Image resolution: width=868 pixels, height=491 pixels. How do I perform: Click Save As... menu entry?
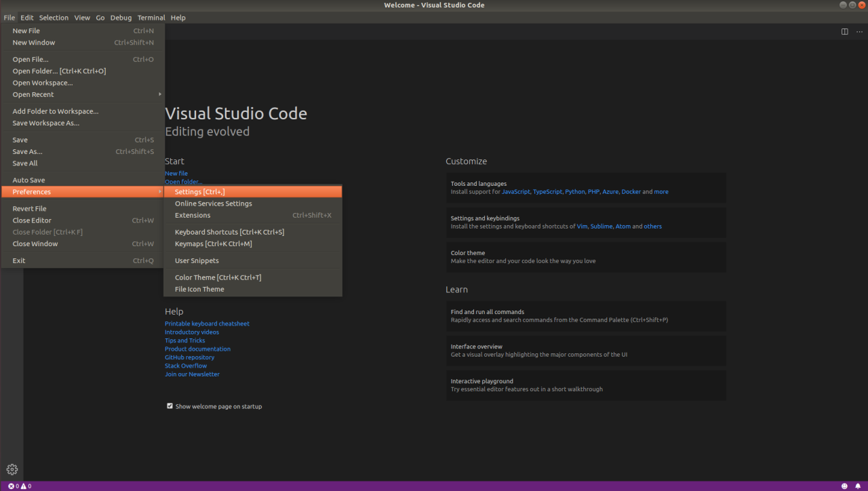[83, 152]
